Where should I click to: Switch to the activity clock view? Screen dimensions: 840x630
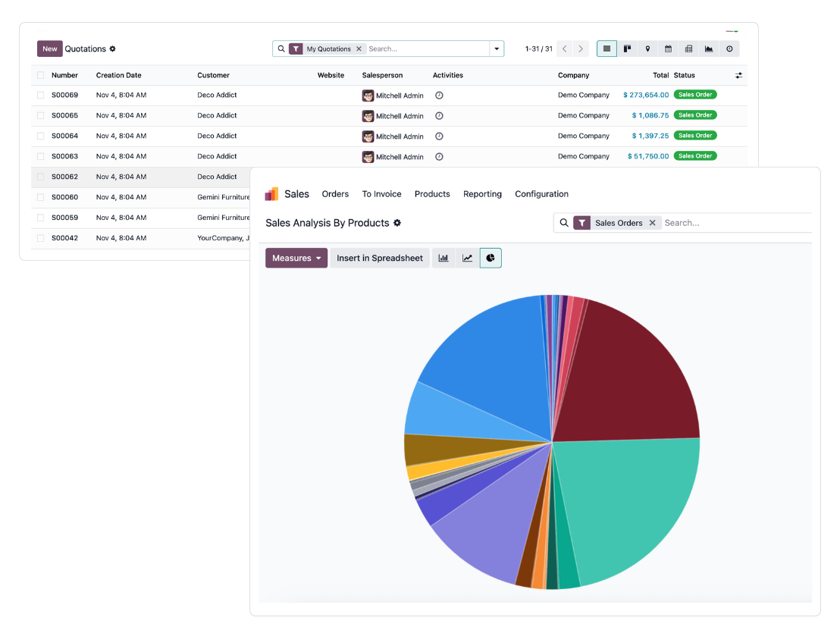click(729, 49)
